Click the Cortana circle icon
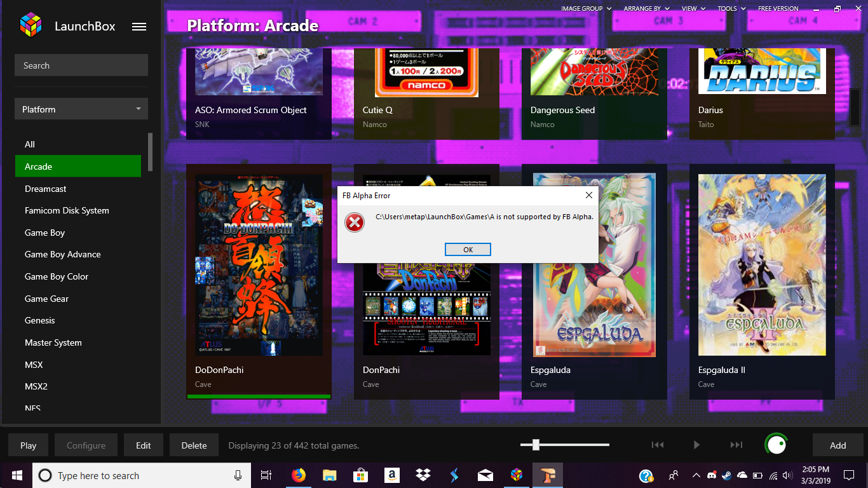 (46, 475)
